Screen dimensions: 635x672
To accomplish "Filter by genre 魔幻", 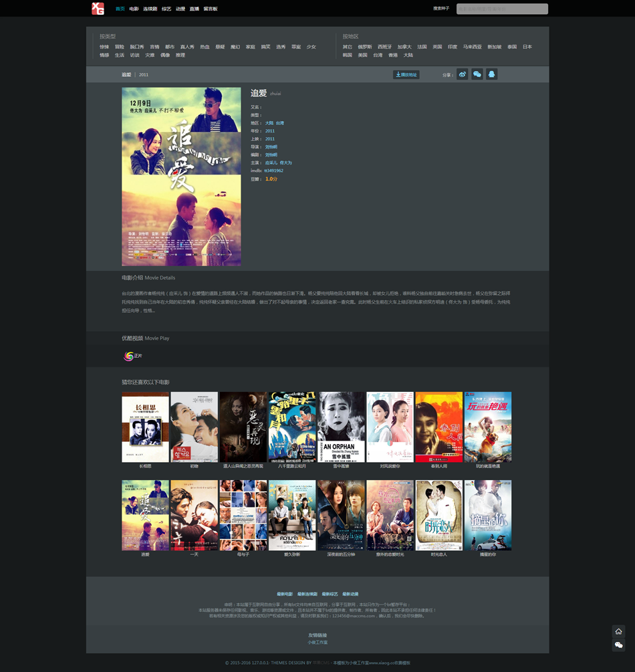I will 235,47.
